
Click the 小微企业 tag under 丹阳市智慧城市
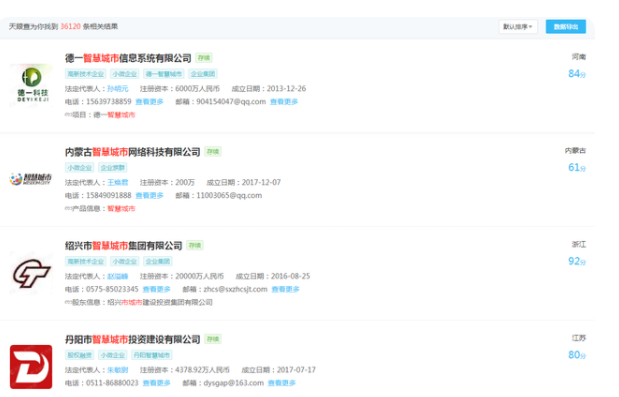113,355
